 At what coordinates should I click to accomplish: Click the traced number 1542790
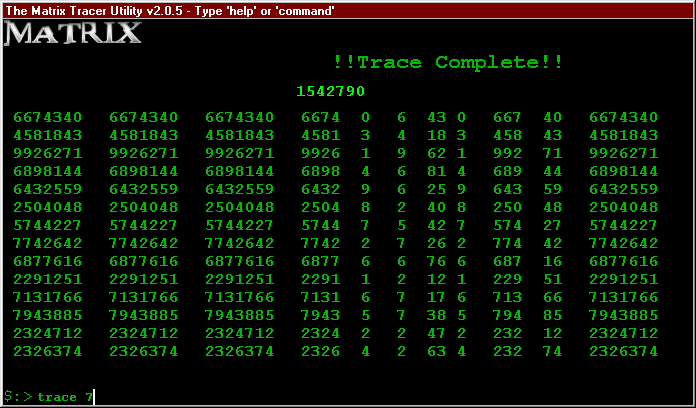[331, 92]
